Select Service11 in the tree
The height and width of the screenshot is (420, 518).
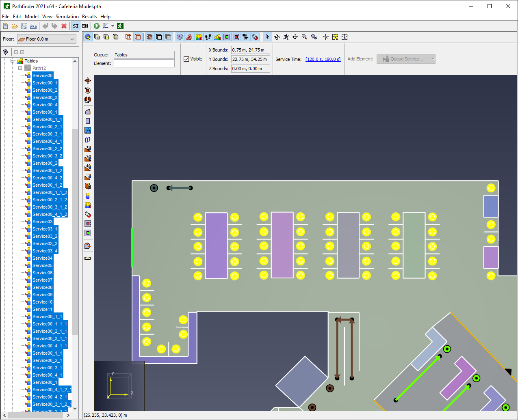pos(42,309)
